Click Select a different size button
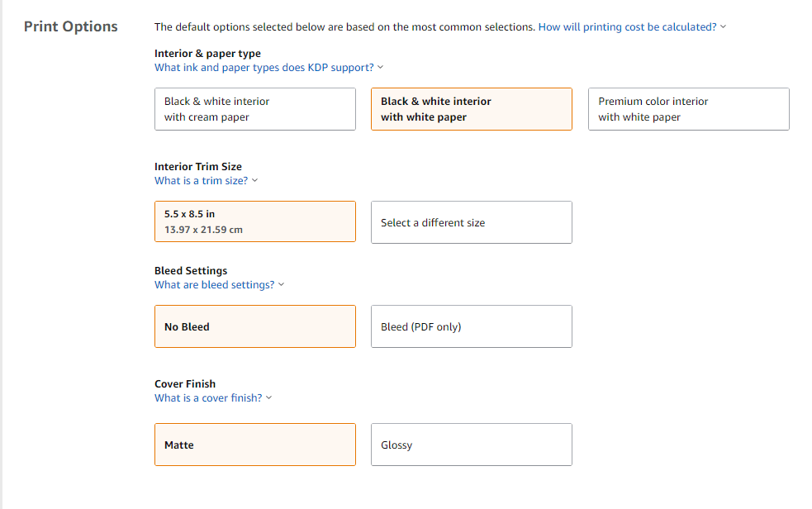This screenshot has height=509, width=812. tap(471, 222)
